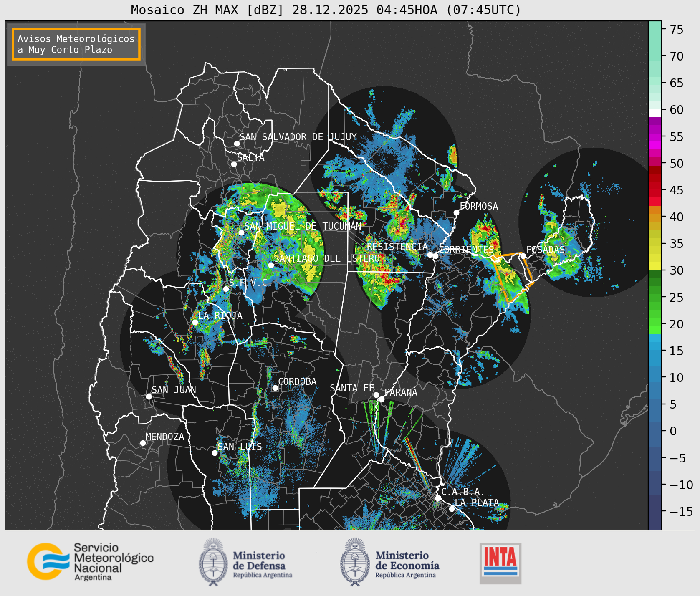The image size is (700, 596).
Task: Click the SAN JUAN city label text
Action: (x=174, y=390)
